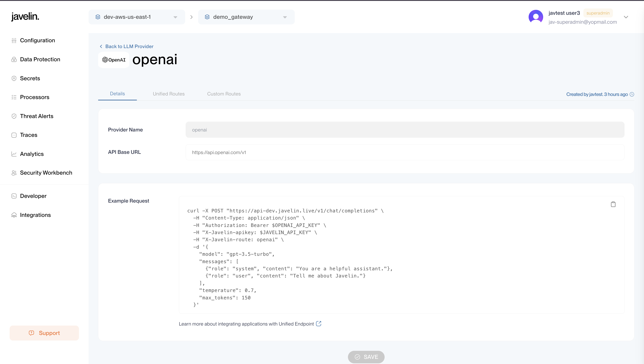644x364 pixels.
Task: Click the openai page heading
Action: pos(155,60)
